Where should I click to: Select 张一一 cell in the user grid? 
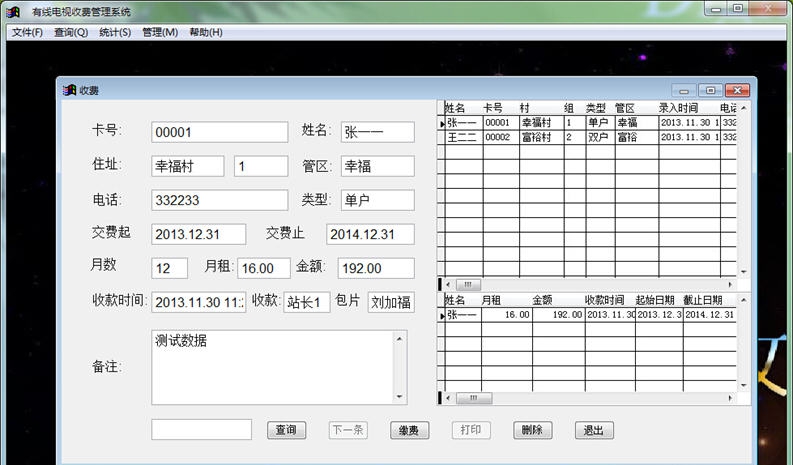click(464, 123)
